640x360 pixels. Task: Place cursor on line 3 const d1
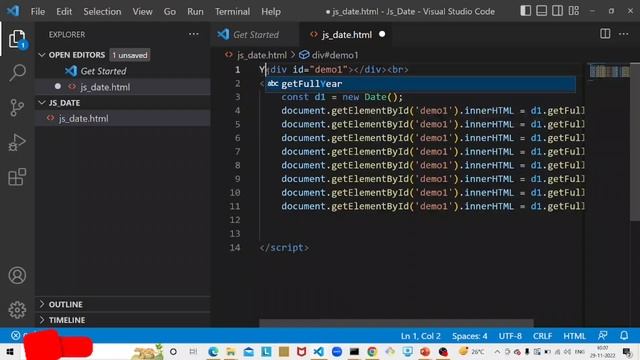[341, 97]
